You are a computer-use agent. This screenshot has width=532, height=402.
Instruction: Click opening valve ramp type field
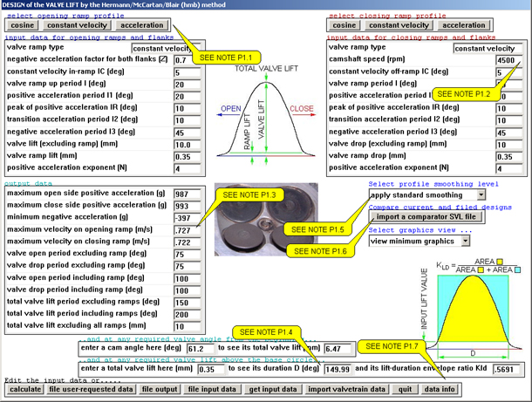166,49
